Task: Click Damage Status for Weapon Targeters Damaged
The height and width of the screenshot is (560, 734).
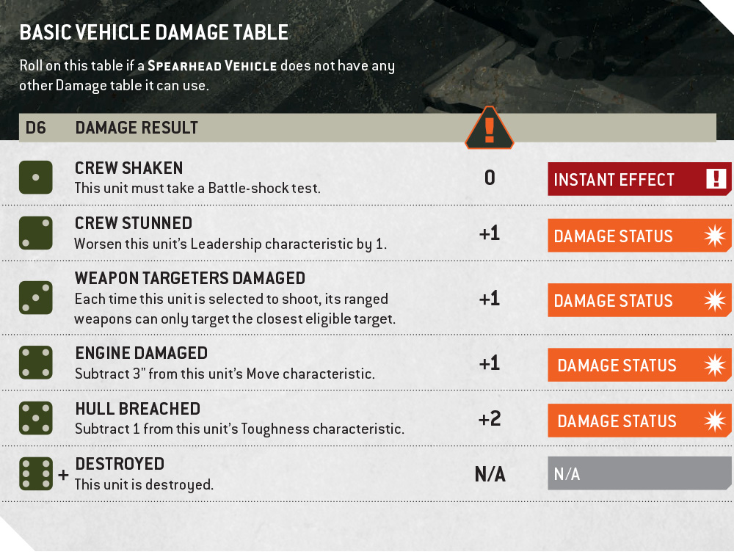Action: pos(613,301)
